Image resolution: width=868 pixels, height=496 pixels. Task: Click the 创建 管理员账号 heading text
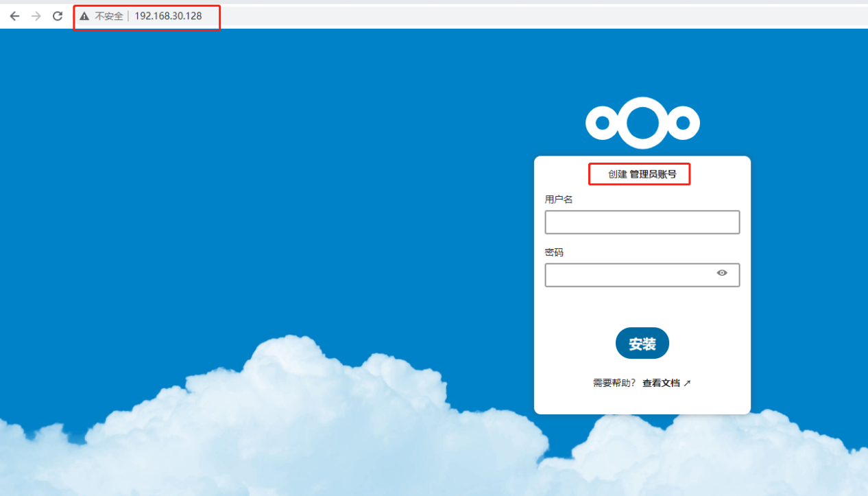(642, 174)
